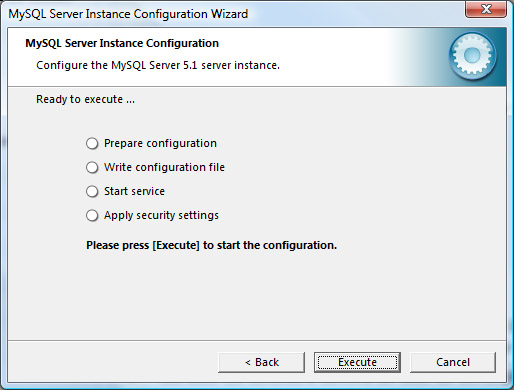Screen dimensions: 514x390
Task: Click the 'Ready to execute ...' status text
Action: pos(85,99)
